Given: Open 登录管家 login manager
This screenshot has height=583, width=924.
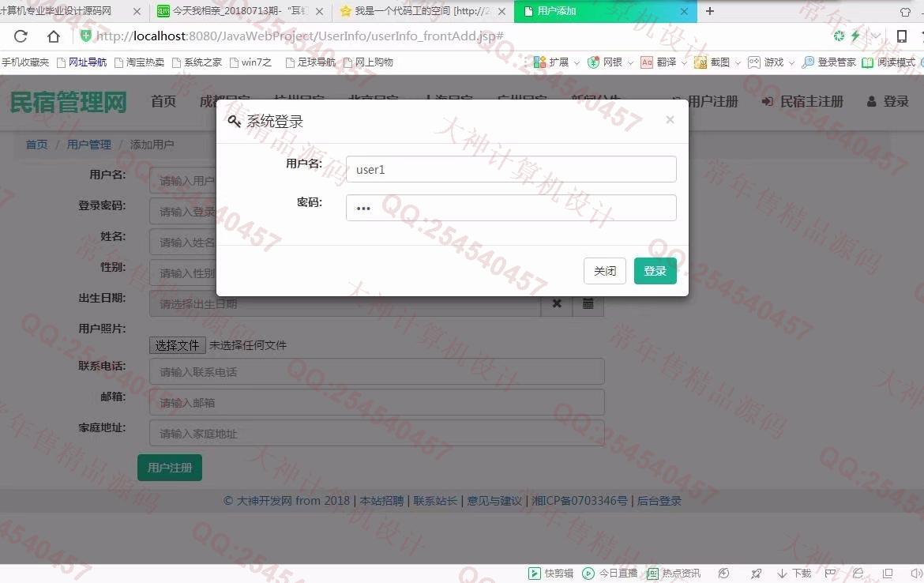Looking at the screenshot, I should click(x=828, y=62).
